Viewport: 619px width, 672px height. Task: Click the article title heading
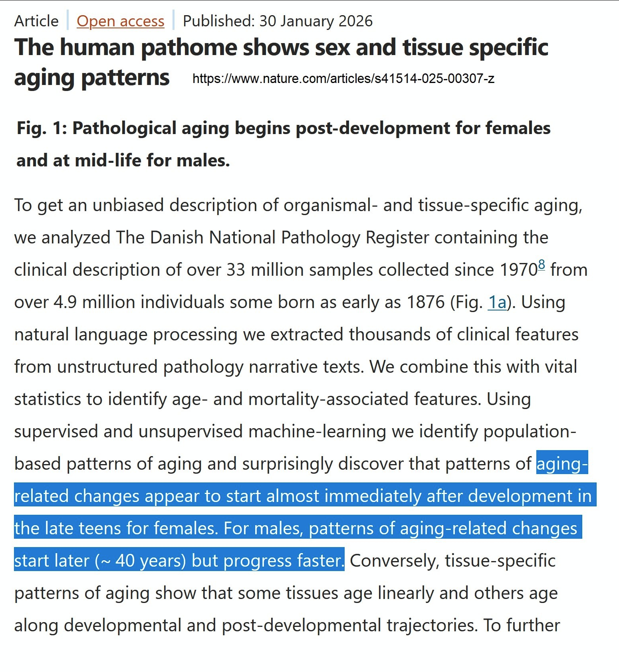click(x=281, y=62)
